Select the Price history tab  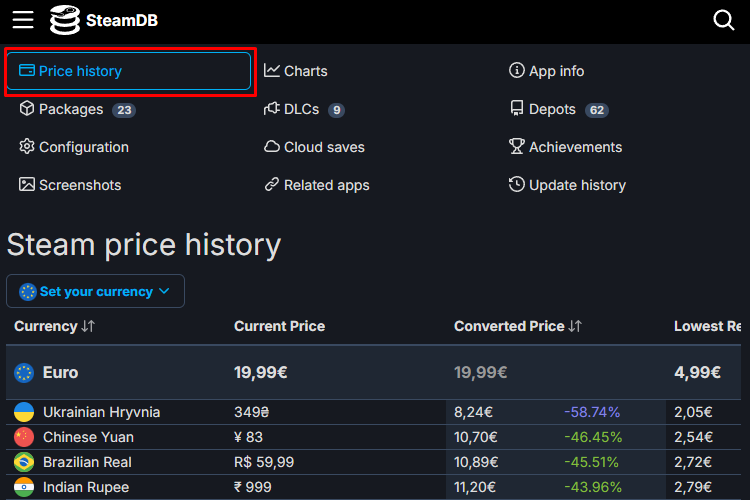tap(129, 71)
